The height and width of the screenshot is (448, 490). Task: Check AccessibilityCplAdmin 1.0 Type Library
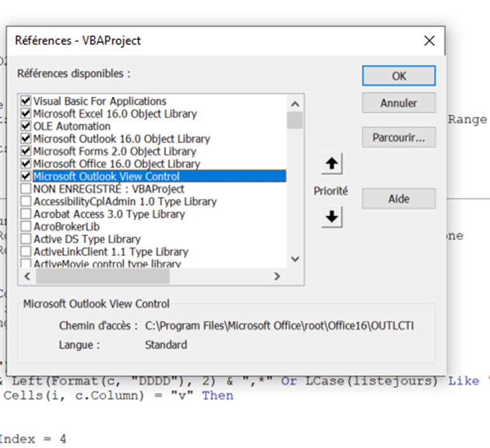click(x=25, y=201)
